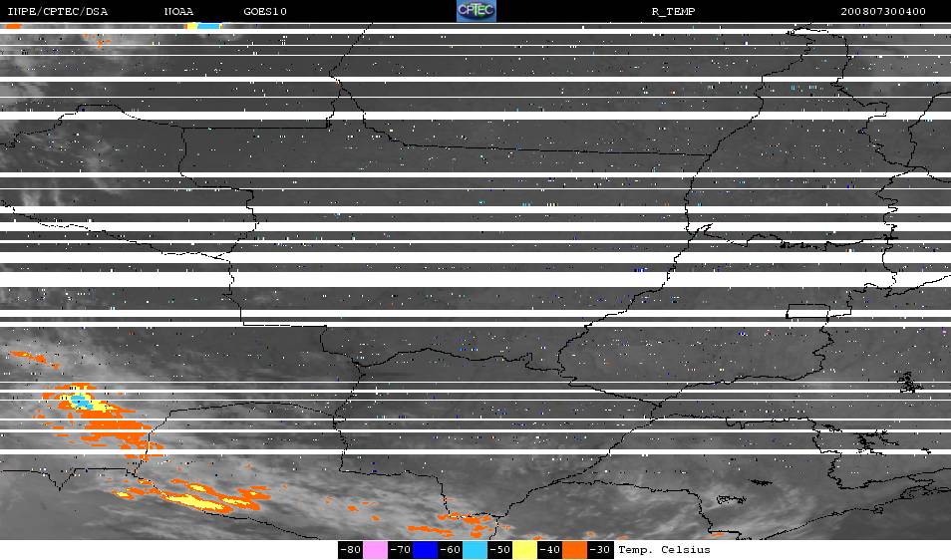
Task: Click the -30 legend label
Action: click(x=600, y=550)
